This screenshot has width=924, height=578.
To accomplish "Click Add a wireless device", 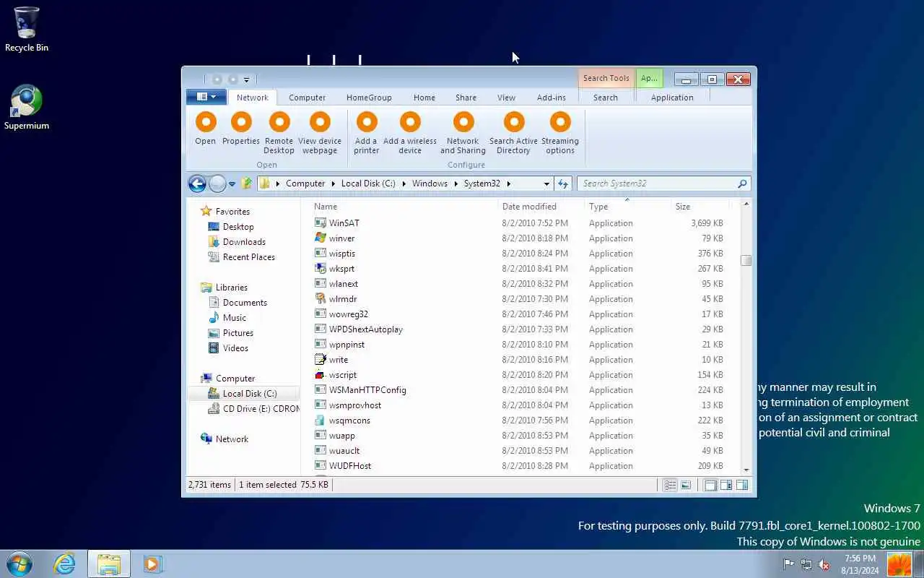I will click(410, 133).
